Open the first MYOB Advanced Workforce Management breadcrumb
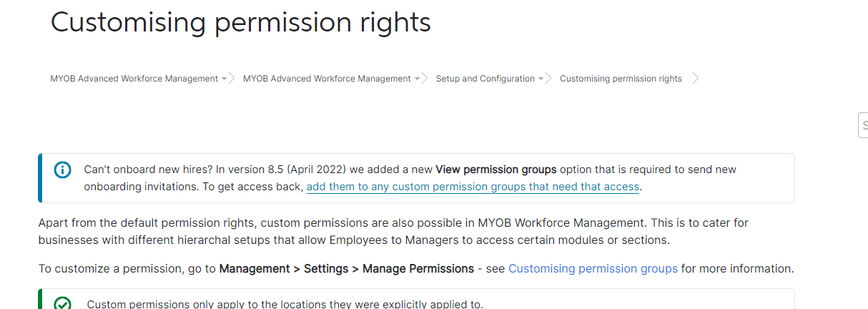The image size is (868, 309). [x=134, y=79]
